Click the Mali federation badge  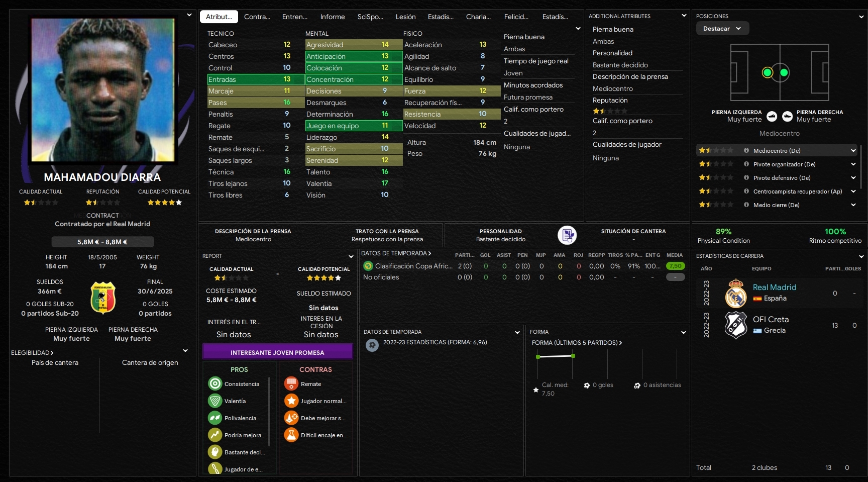click(103, 298)
